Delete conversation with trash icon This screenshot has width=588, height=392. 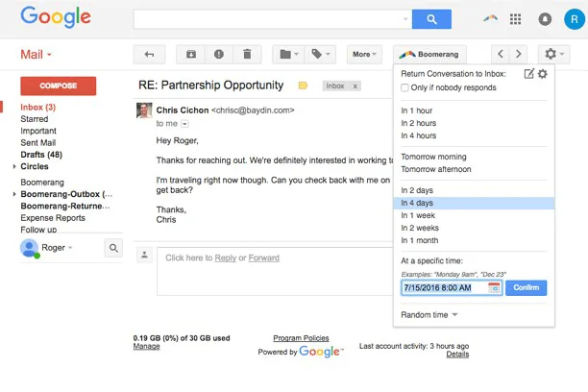click(x=247, y=55)
